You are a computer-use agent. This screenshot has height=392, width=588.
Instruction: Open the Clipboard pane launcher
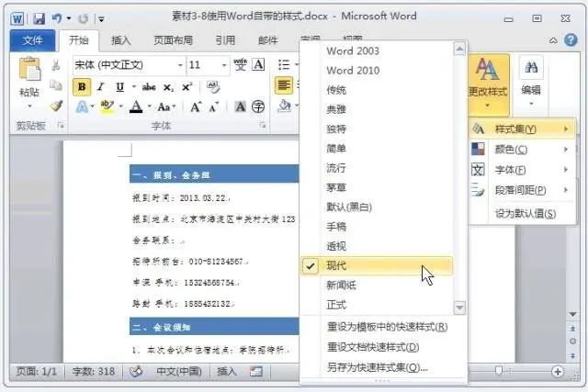point(61,126)
